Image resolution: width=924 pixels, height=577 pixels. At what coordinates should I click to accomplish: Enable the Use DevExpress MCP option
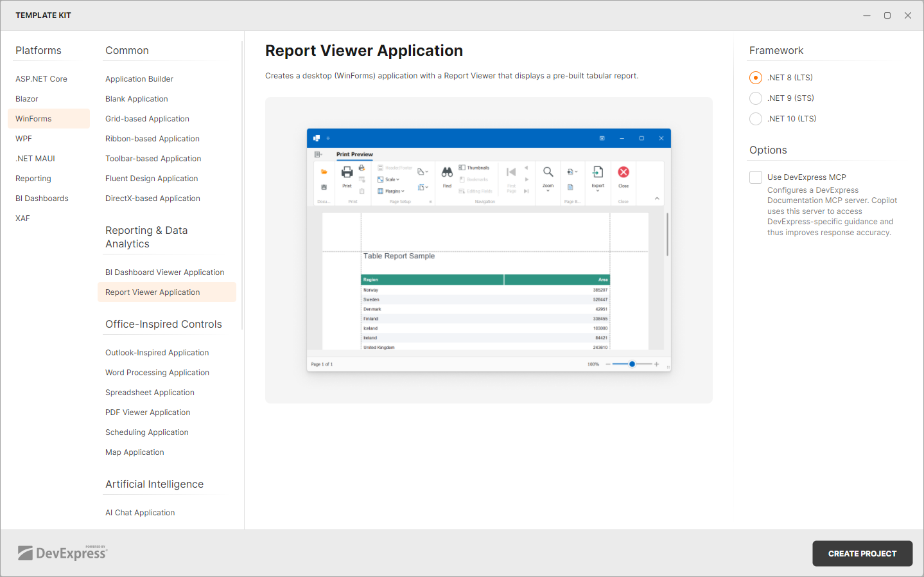tap(755, 177)
